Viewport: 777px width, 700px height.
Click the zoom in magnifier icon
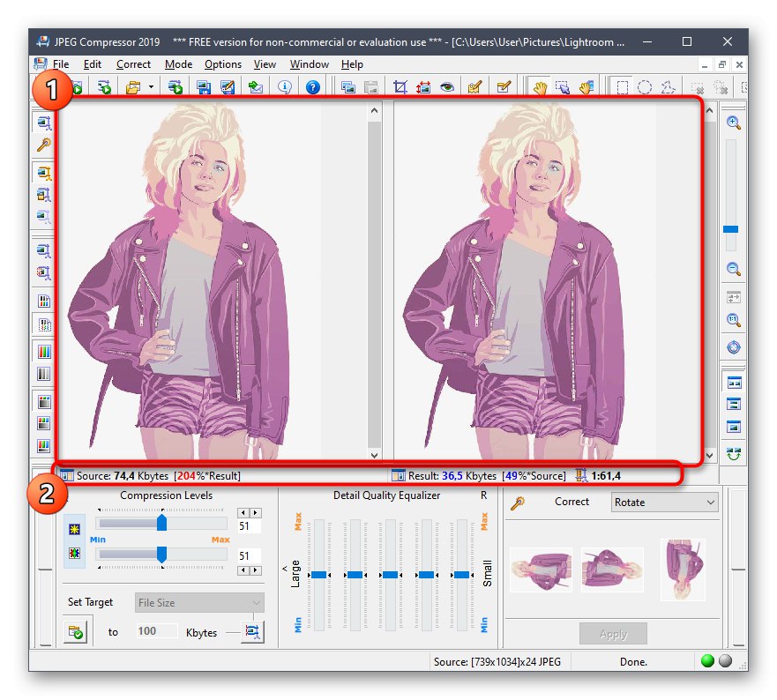(x=733, y=123)
